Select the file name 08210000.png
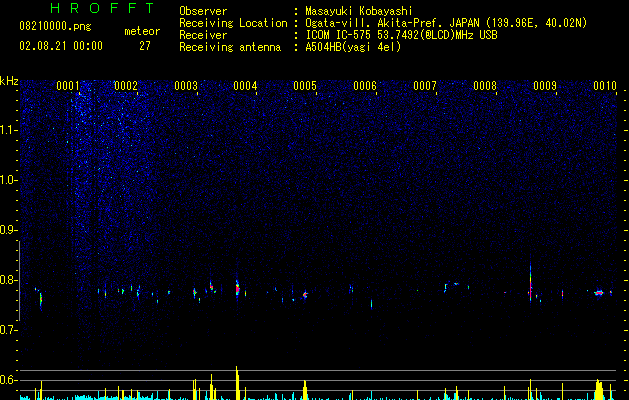Viewport: 629px width, 400px height. tap(55, 27)
